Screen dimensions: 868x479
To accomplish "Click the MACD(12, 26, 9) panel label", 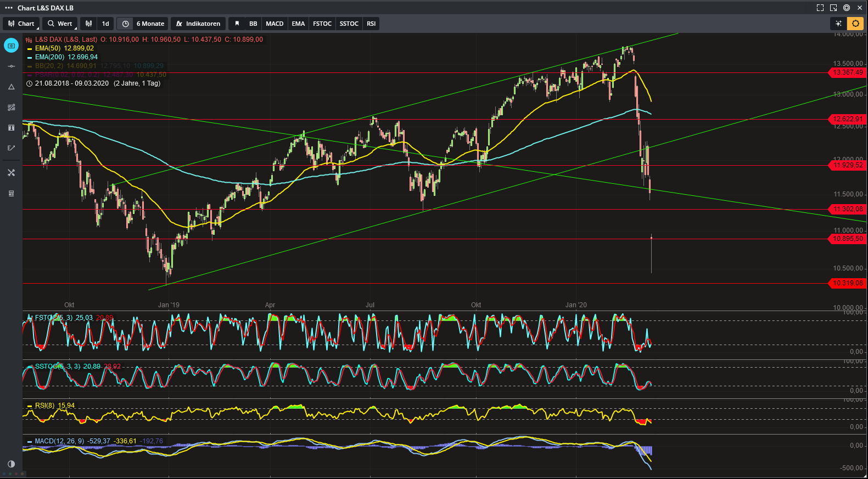I will 59,441.
